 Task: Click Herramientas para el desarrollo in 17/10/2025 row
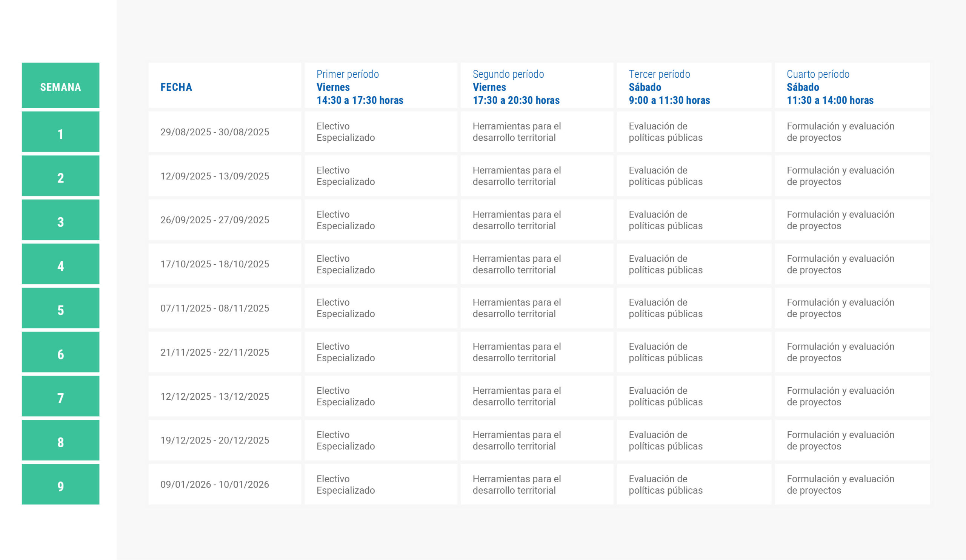pos(537,264)
